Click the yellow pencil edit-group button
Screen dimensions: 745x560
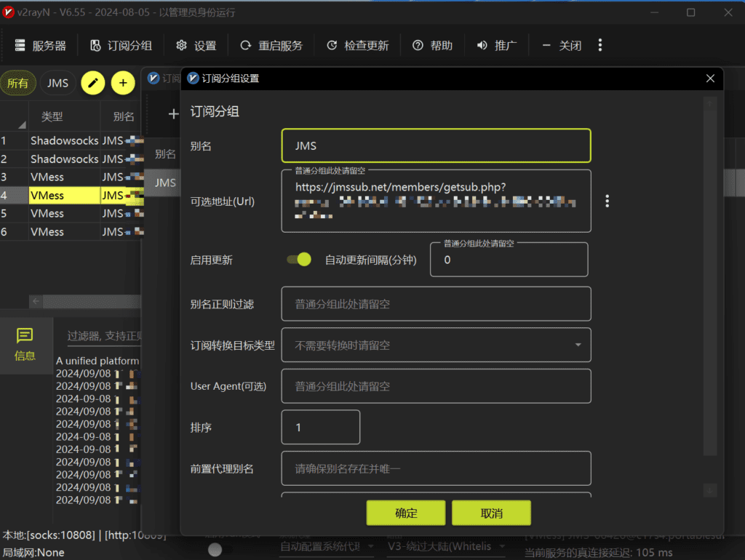click(x=93, y=83)
